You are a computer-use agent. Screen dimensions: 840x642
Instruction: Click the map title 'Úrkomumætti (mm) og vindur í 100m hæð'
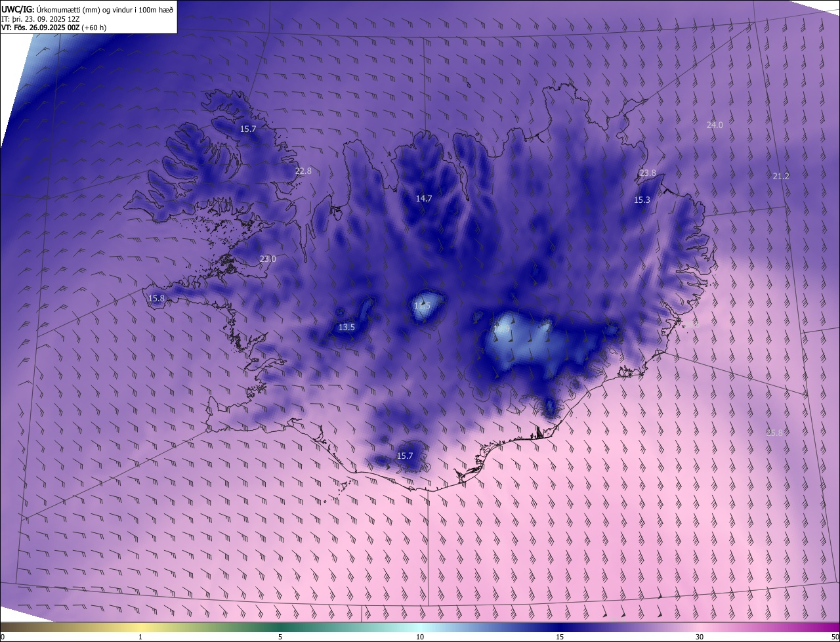[104, 9]
